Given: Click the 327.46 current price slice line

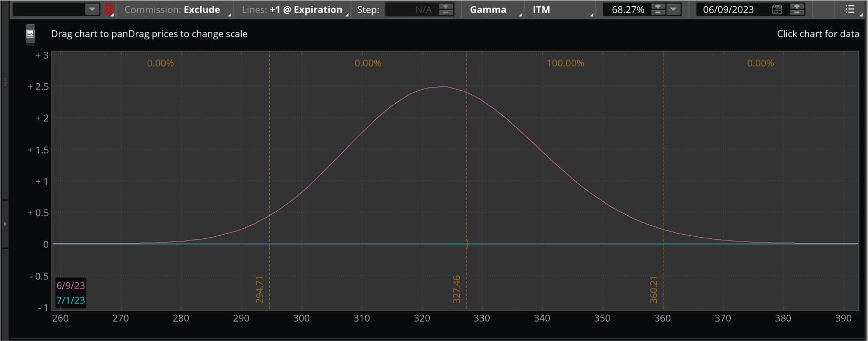Looking at the screenshot, I should [x=467, y=180].
